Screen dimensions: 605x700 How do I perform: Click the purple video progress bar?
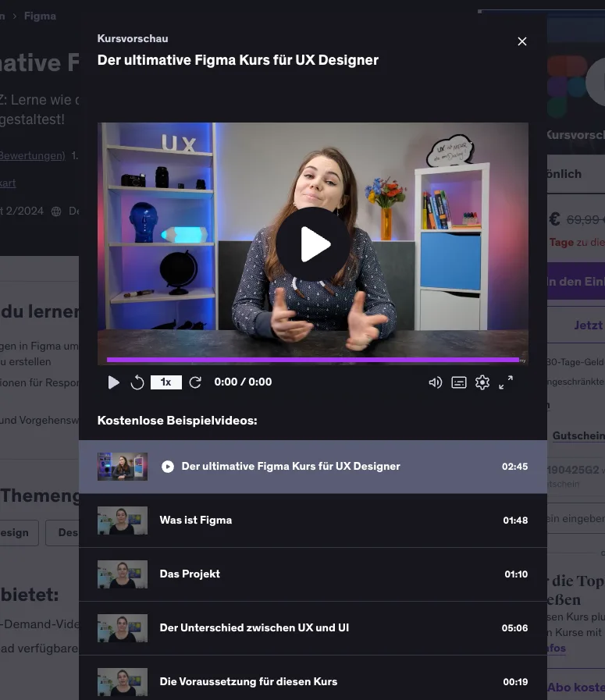coord(313,360)
